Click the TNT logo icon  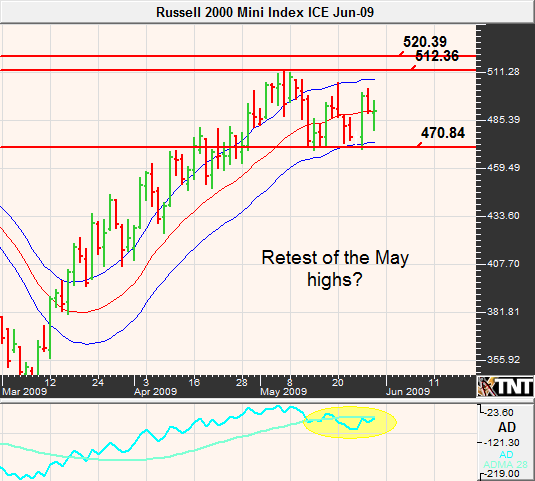505,387
